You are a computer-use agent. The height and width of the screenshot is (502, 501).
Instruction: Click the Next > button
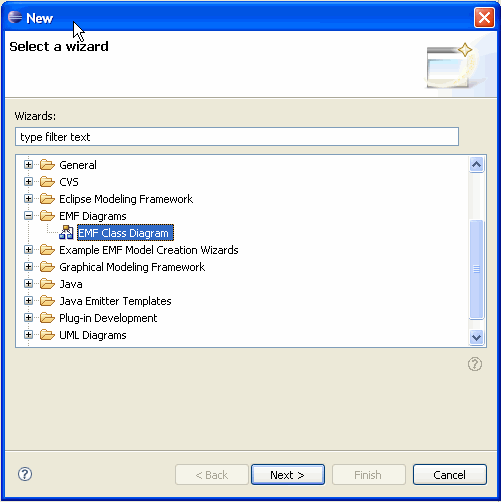point(288,474)
